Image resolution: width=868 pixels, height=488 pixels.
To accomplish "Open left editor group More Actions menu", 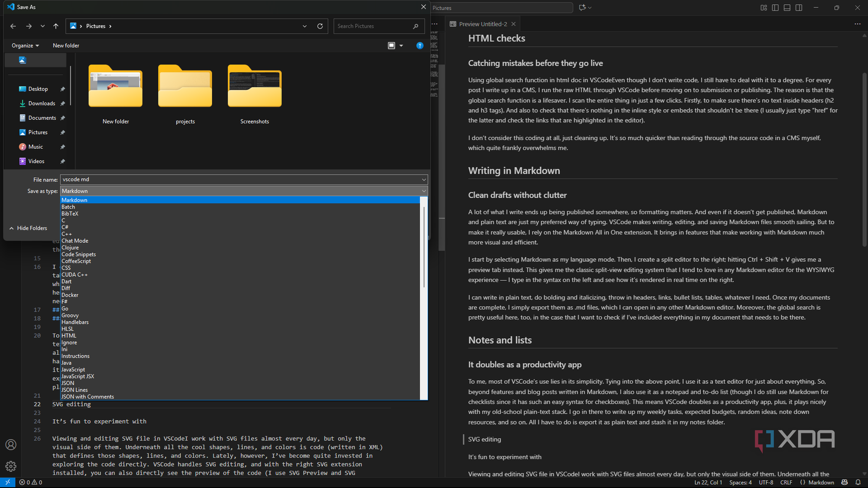I will pyautogui.click(x=435, y=24).
